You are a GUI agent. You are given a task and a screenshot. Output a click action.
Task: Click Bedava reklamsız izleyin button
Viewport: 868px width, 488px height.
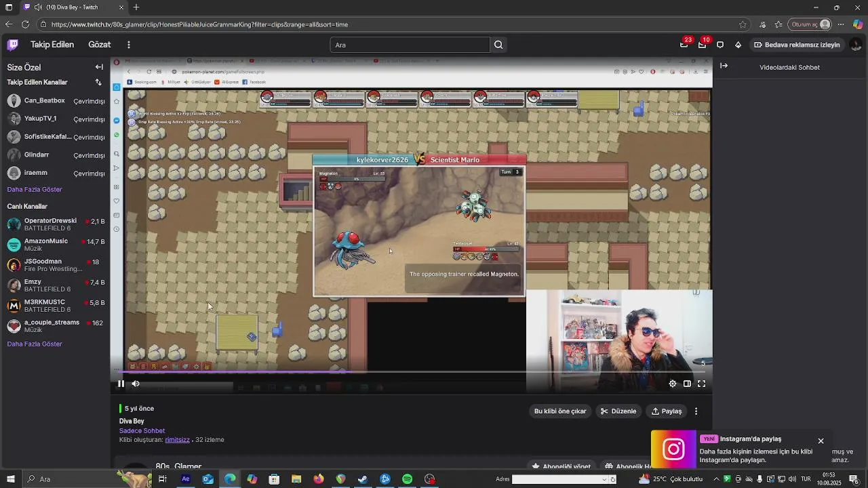pos(797,45)
